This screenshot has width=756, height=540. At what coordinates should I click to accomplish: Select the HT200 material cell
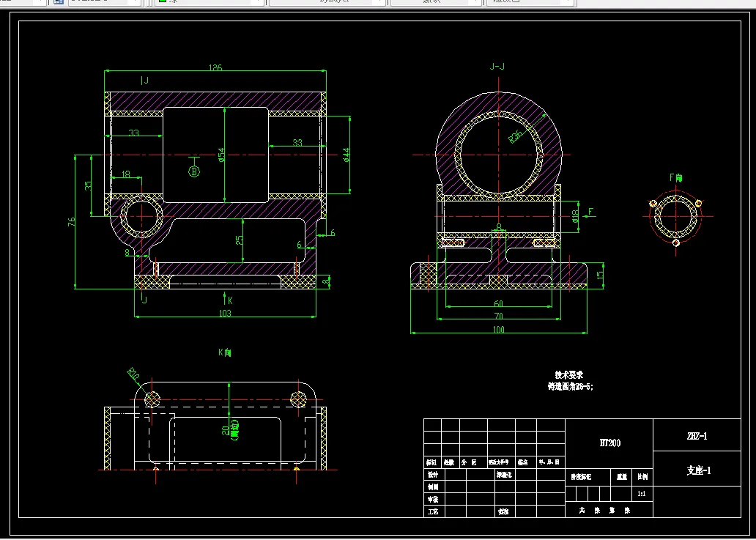pyautogui.click(x=610, y=443)
